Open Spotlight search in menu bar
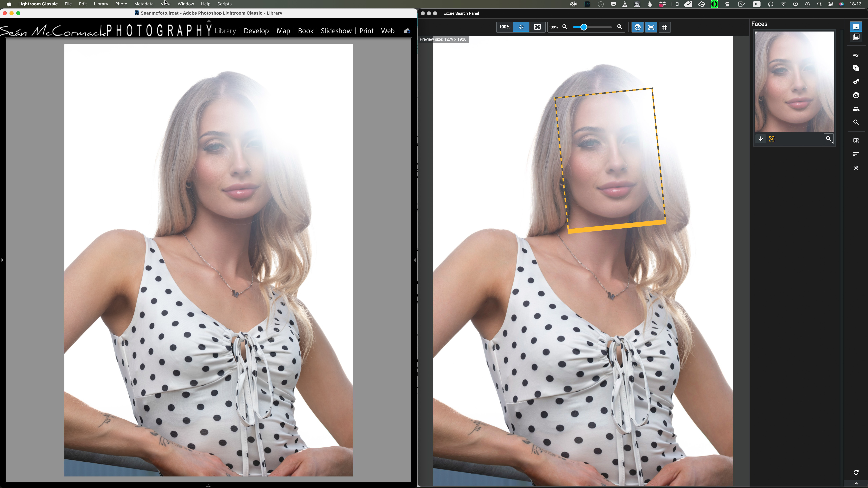Image resolution: width=868 pixels, height=488 pixels. click(819, 4)
